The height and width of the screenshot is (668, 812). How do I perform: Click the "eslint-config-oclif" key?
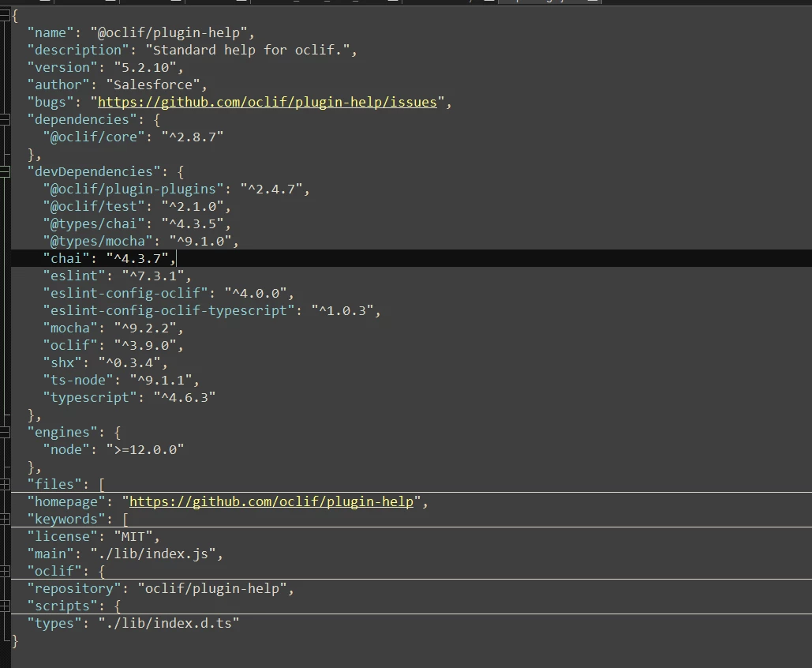125,293
